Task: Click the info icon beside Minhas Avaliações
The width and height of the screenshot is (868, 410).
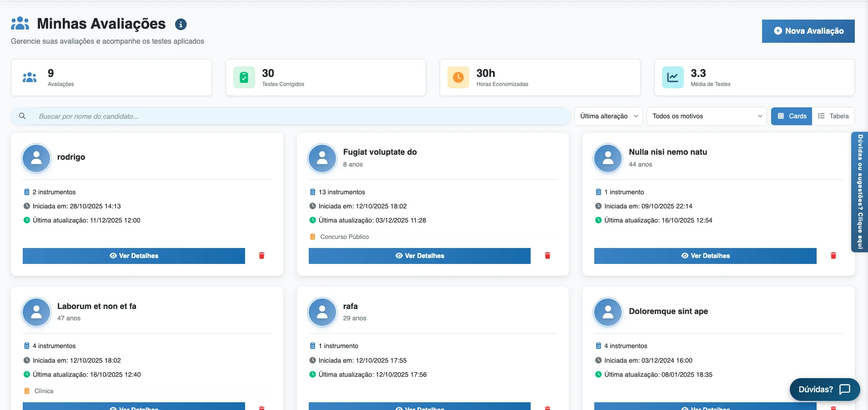Action: tap(181, 24)
